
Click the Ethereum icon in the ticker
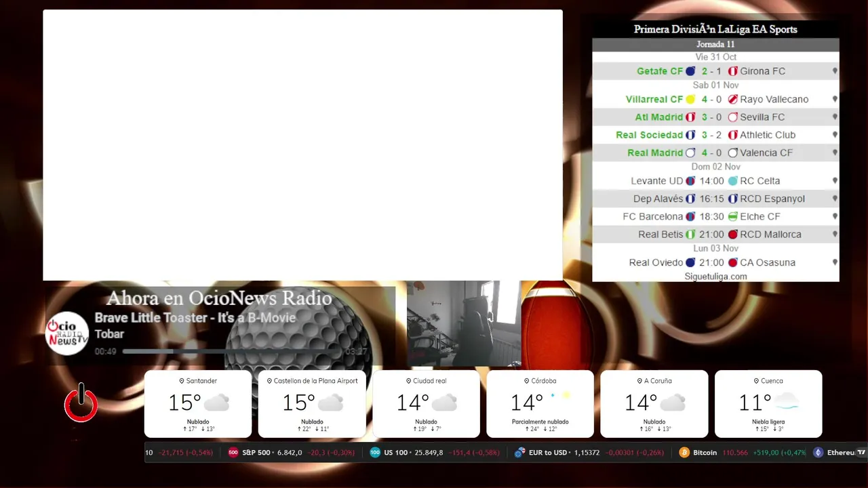point(818,453)
